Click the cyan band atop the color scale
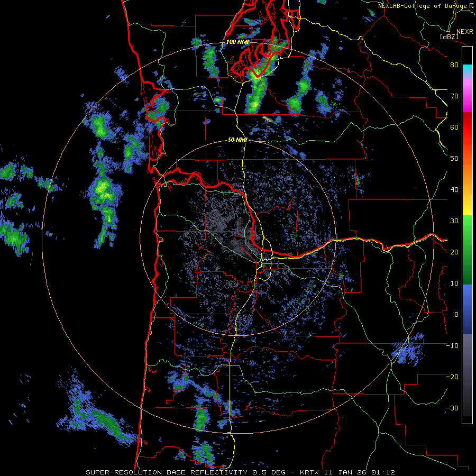Screen dimensions: 476x476 point(467,69)
